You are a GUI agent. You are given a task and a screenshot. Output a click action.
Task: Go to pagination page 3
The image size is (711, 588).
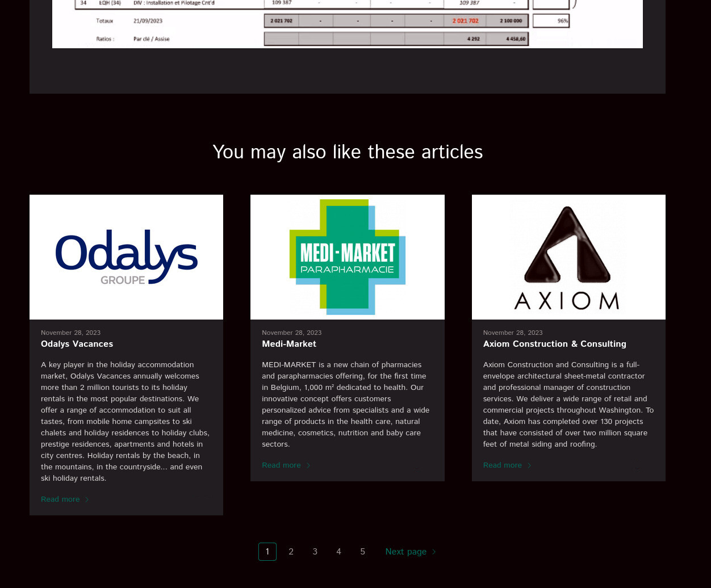[x=315, y=552]
